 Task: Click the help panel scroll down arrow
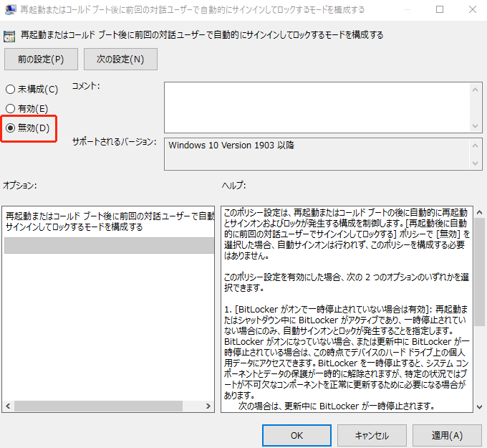point(479,406)
